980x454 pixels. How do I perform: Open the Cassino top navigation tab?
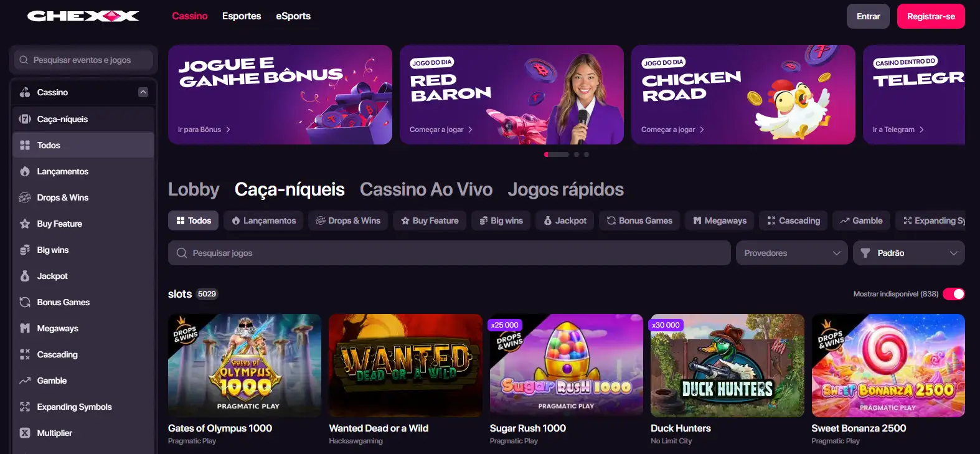(x=190, y=16)
